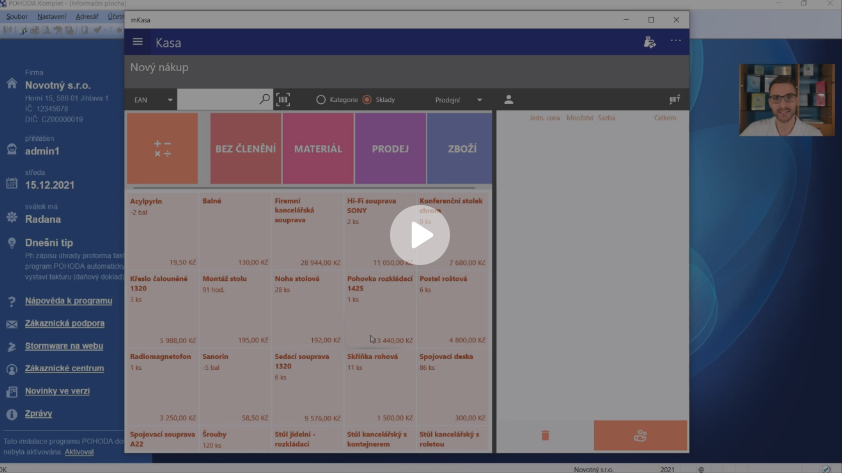This screenshot has height=473, width=842.
Task: Add Spojovací souprava A22 item
Action: coord(162,440)
